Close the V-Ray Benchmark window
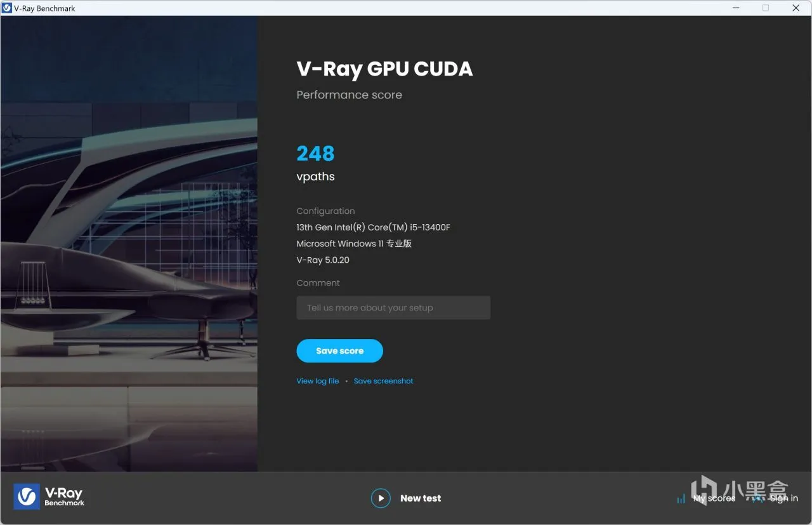Image resolution: width=812 pixels, height=525 pixels. click(796, 8)
